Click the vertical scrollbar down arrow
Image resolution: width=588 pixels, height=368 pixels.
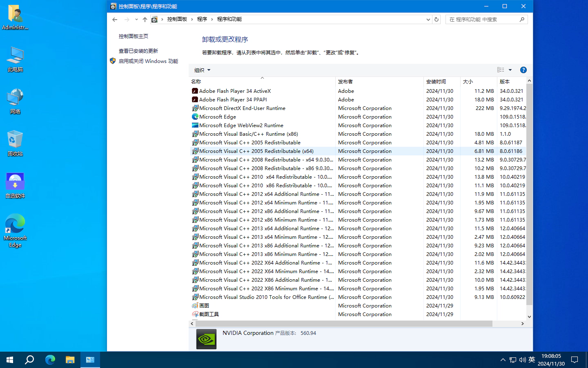(529, 316)
